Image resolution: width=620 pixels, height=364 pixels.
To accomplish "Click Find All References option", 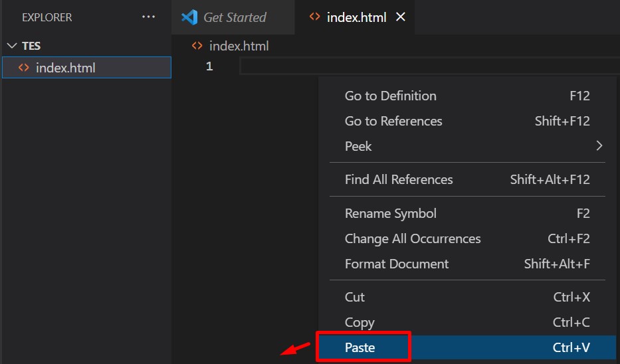I will click(x=399, y=179).
